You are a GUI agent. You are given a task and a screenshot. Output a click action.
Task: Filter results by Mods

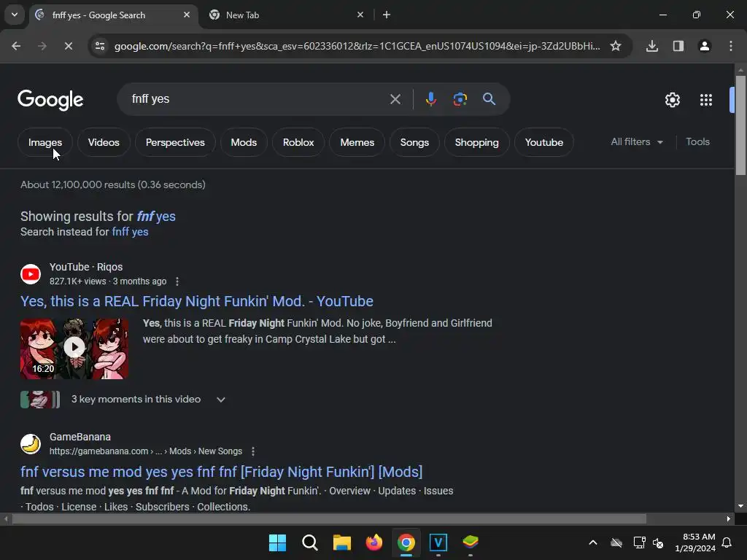coord(244,142)
